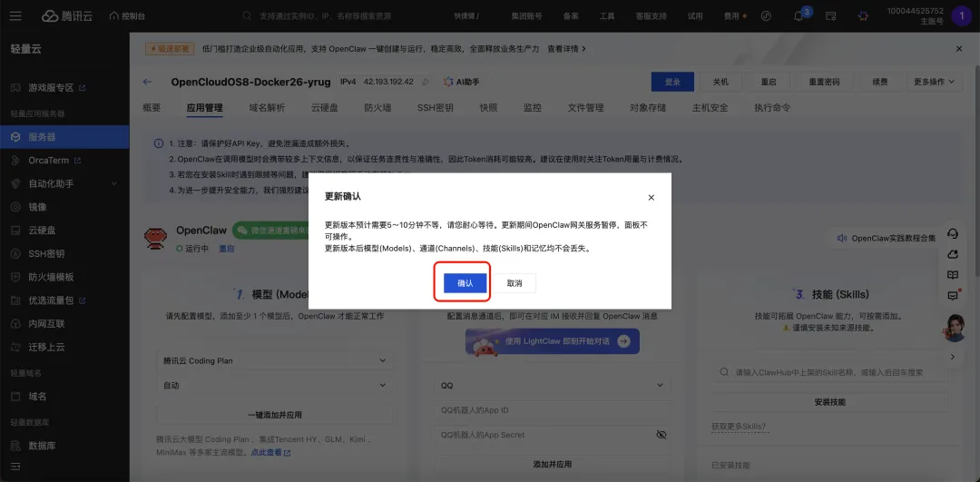This screenshot has height=482, width=980.
Task: Confirm the update with 确认 button
Action: pos(465,283)
